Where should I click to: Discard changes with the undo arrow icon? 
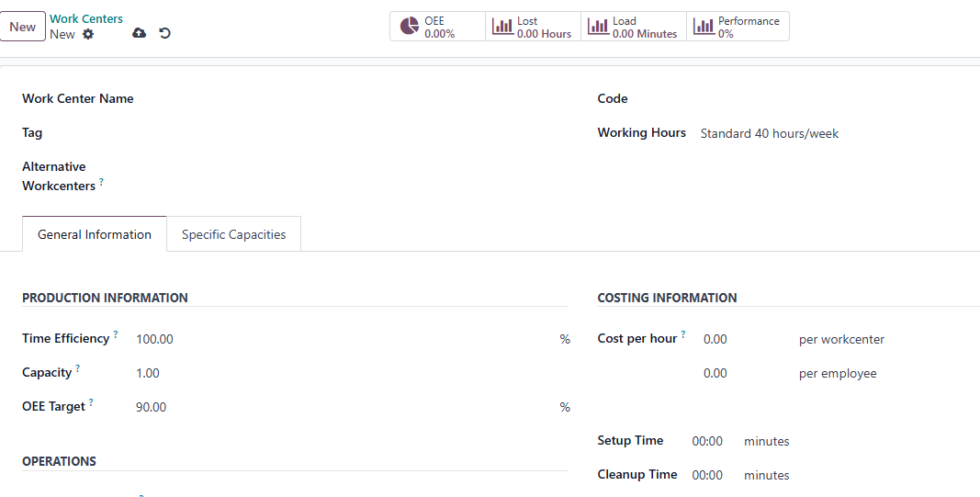tap(165, 33)
